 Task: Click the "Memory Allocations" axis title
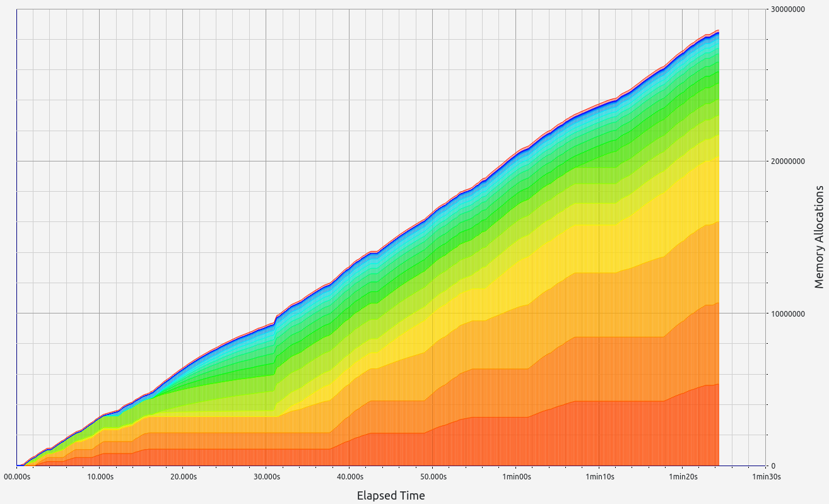pos(819,237)
